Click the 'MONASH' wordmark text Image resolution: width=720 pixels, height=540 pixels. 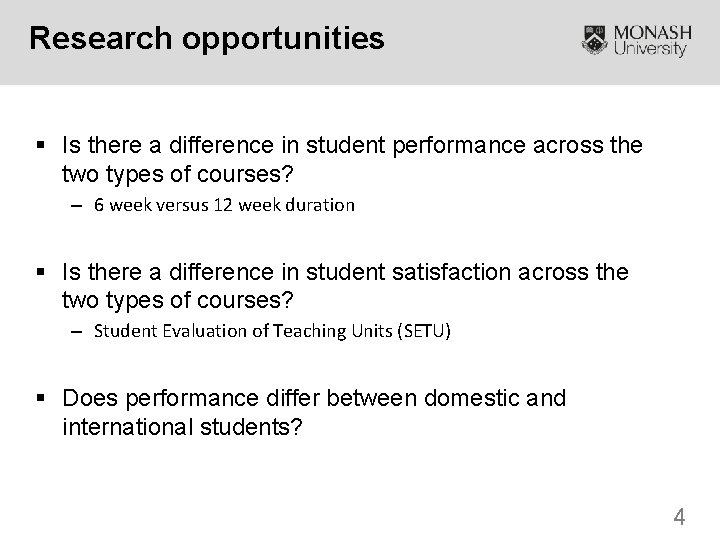click(652, 30)
